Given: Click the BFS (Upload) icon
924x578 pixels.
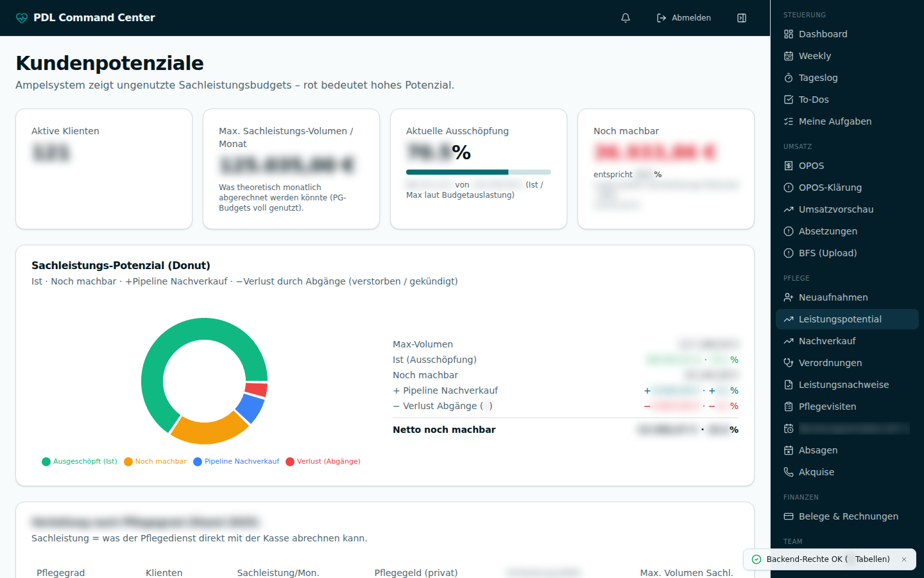Looking at the screenshot, I should pyautogui.click(x=789, y=253).
